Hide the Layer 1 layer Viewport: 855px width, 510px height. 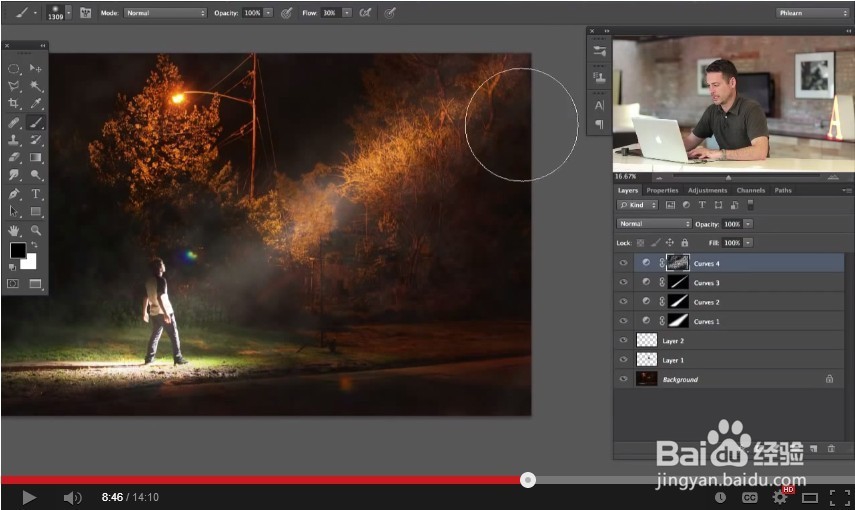pos(623,360)
